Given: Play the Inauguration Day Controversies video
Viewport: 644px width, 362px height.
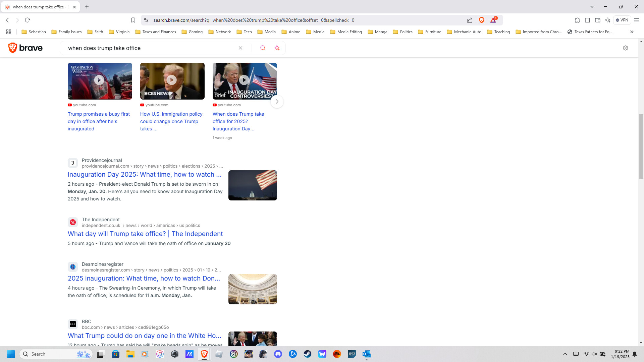Looking at the screenshot, I should (245, 81).
